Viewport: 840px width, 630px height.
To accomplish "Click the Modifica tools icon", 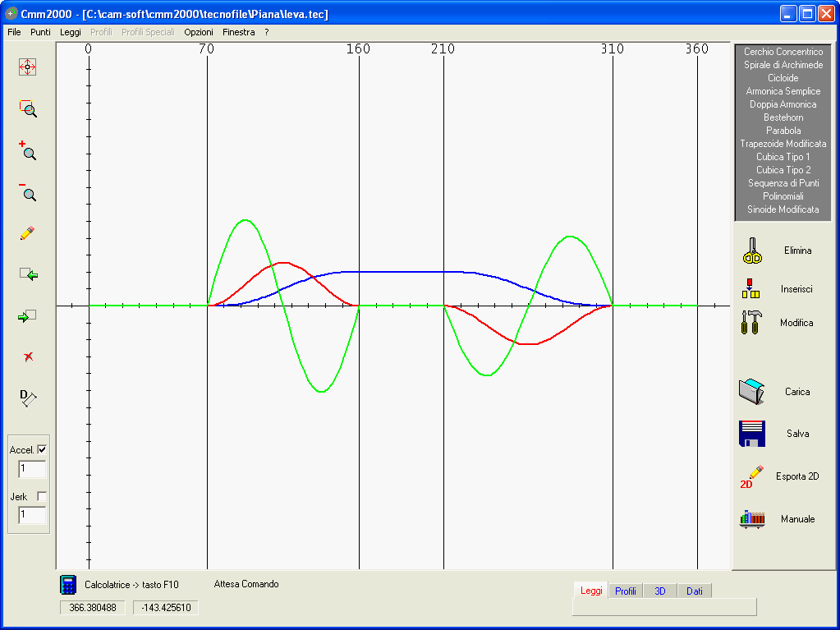I will (751, 323).
